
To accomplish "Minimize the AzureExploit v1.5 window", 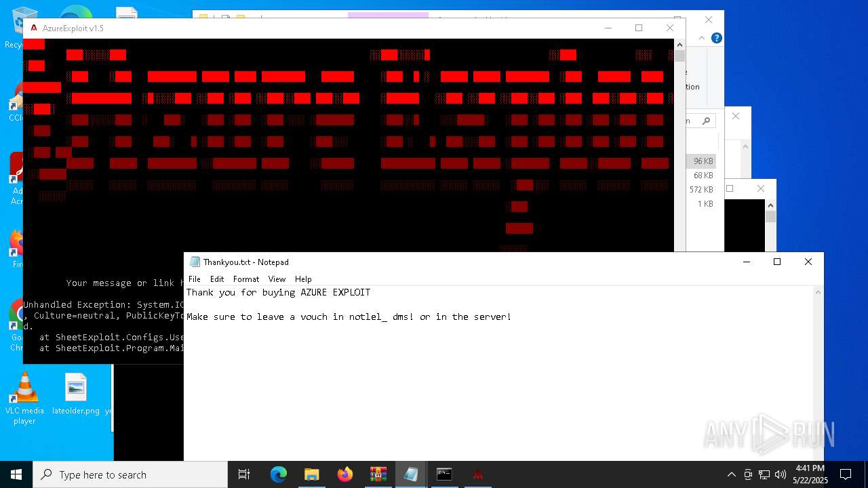I will [608, 28].
